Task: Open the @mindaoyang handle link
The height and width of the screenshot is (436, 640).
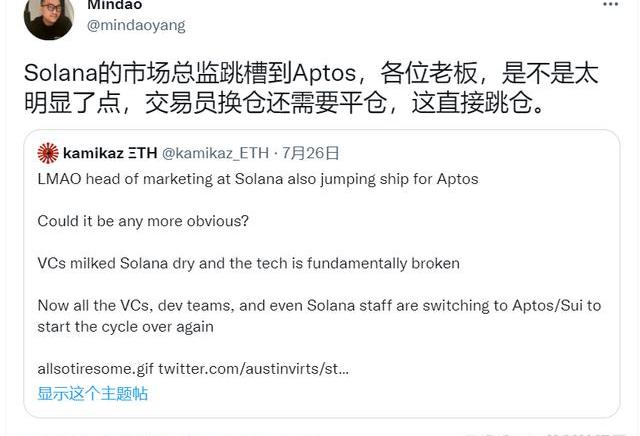Action: point(136,25)
